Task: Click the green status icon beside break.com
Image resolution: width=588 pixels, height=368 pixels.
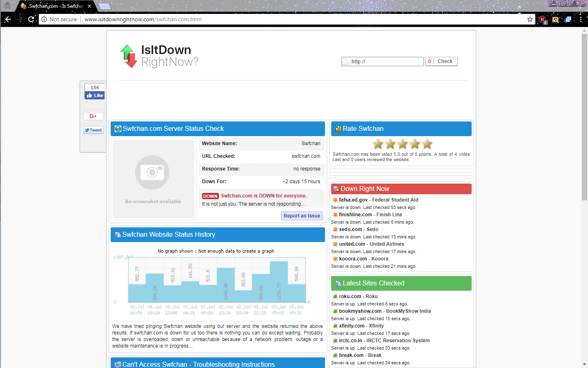Action: click(x=335, y=355)
